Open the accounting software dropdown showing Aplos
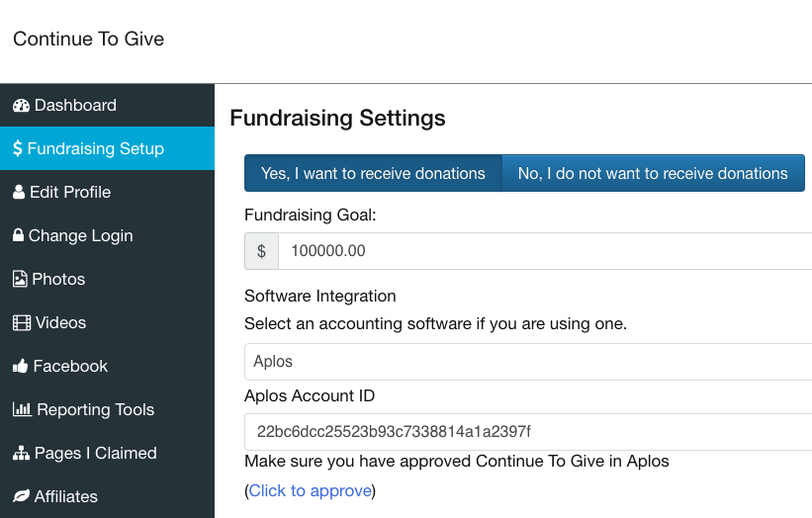Viewport: 812px width, 518px height. pos(528,362)
